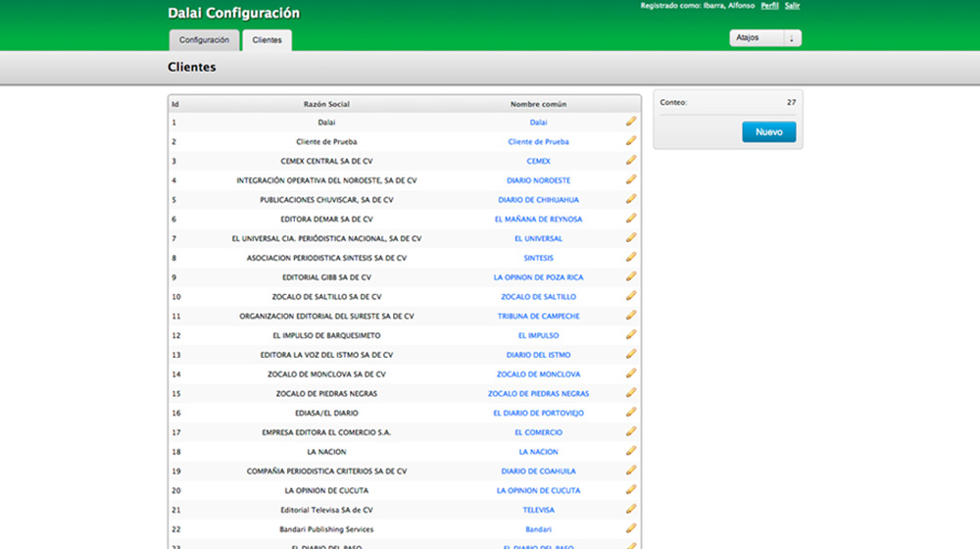
Task: Edit the Bandari Publishing Services client
Action: 631,528
